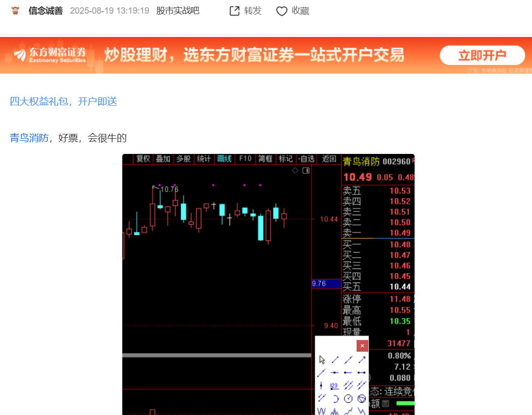Click the 转发 share text
532x415 pixels.
point(253,11)
